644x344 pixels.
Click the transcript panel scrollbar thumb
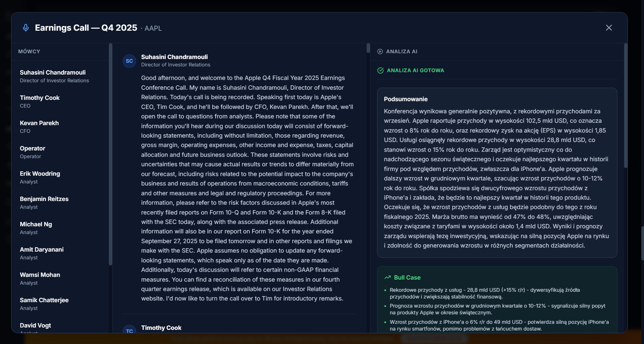[368, 48]
